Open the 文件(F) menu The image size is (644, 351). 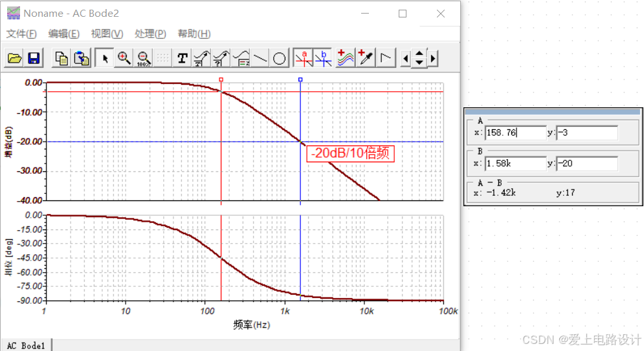21,34
